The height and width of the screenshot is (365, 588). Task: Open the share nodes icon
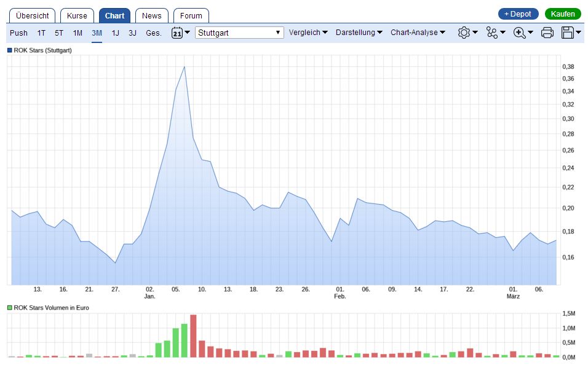pos(491,33)
